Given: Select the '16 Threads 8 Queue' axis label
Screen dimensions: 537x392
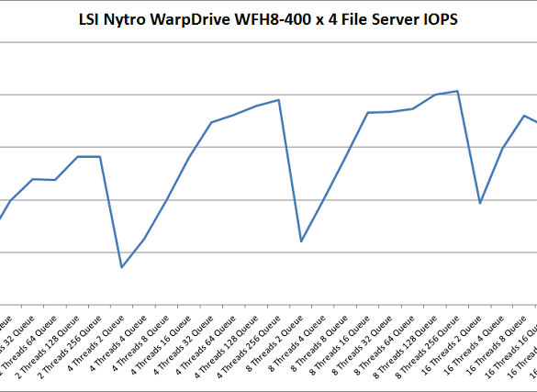Looking at the screenshot, I should (x=496, y=345).
